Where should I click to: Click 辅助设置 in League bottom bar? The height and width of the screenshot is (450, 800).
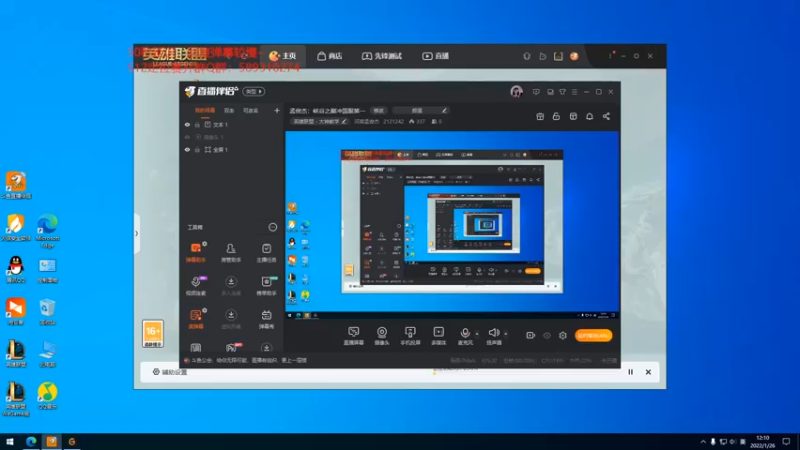coord(170,372)
